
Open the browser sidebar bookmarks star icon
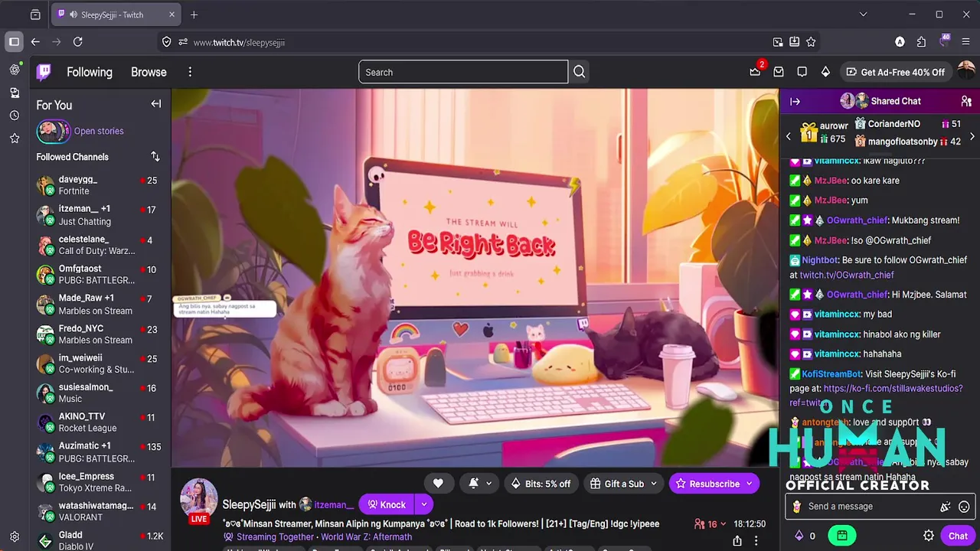coord(15,139)
